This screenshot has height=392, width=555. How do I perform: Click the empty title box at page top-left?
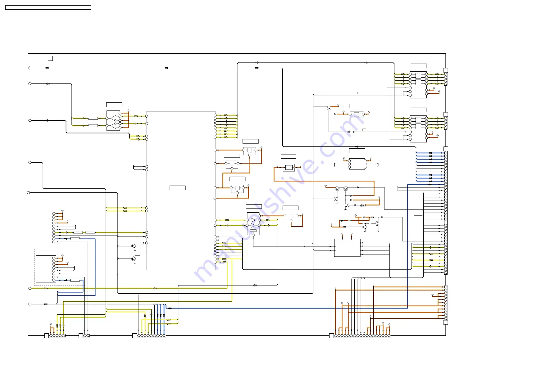pos(48,7)
